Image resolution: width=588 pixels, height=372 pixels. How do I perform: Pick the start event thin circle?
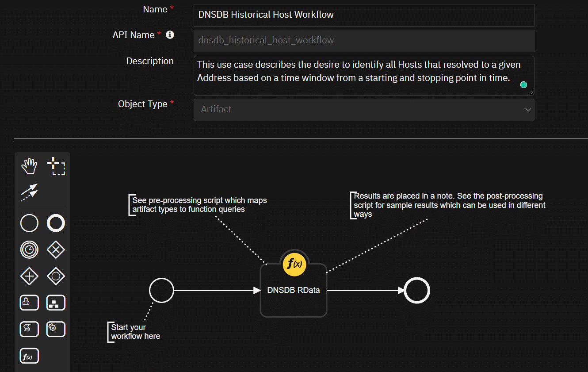coord(29,223)
